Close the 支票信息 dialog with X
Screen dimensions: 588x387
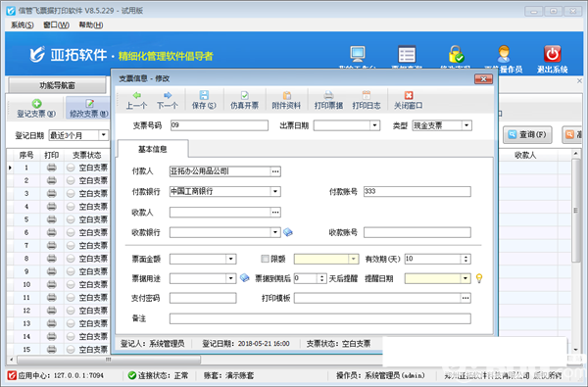point(483,79)
